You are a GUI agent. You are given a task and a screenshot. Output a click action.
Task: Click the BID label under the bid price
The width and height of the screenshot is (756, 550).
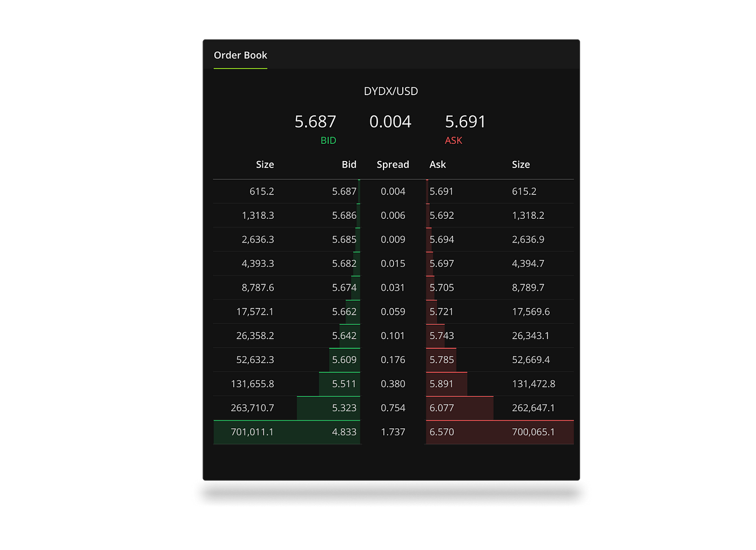click(x=328, y=140)
